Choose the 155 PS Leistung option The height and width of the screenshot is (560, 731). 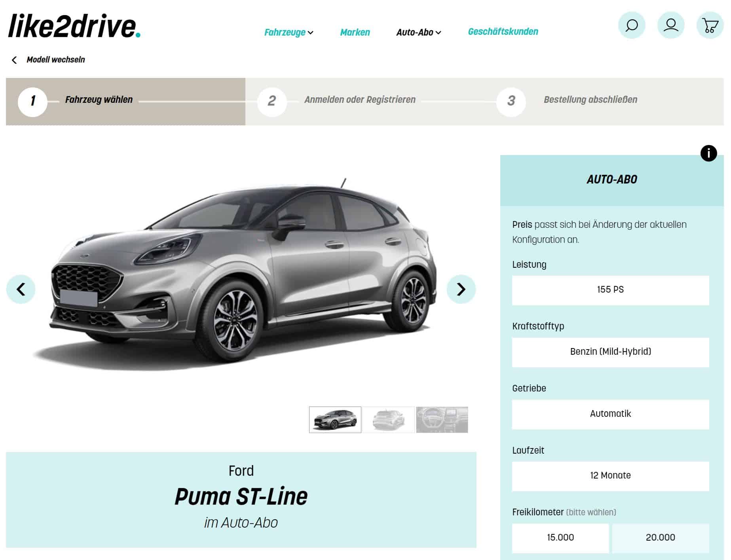610,290
